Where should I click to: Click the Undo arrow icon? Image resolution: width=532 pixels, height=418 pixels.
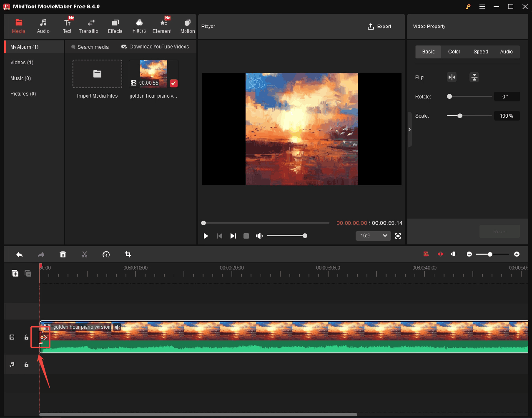[19, 254]
